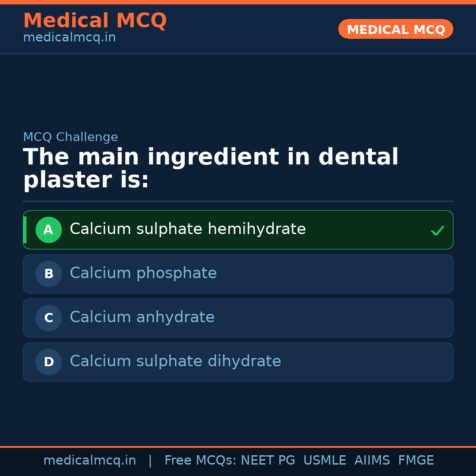Image resolution: width=476 pixels, height=476 pixels.
Task: Select AIIMS in the footer
Action: [x=372, y=461]
